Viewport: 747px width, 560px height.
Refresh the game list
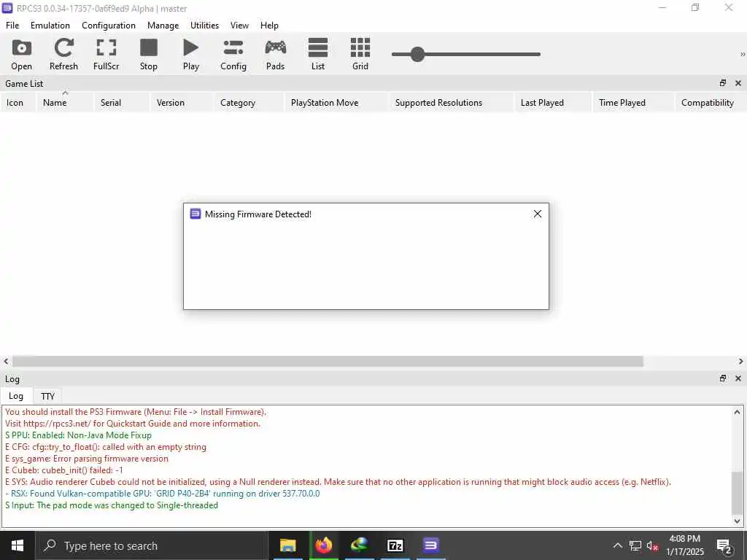pyautogui.click(x=64, y=54)
